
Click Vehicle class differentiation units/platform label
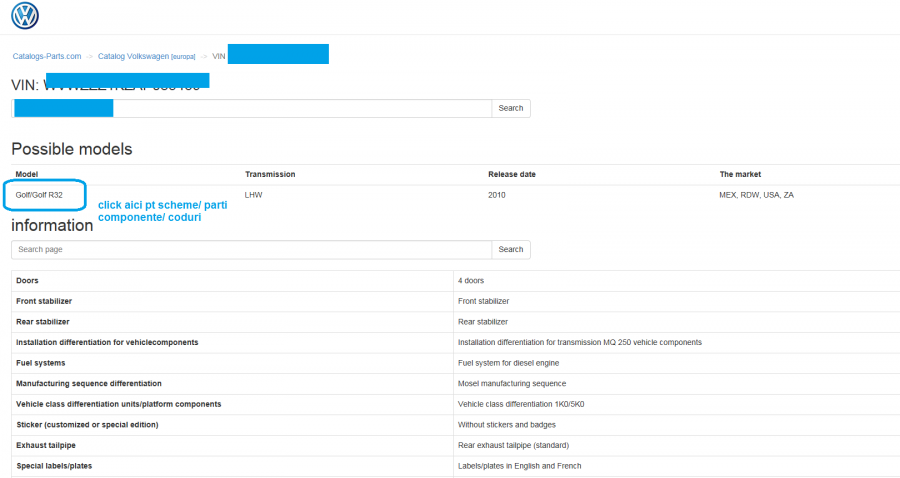[x=119, y=404]
